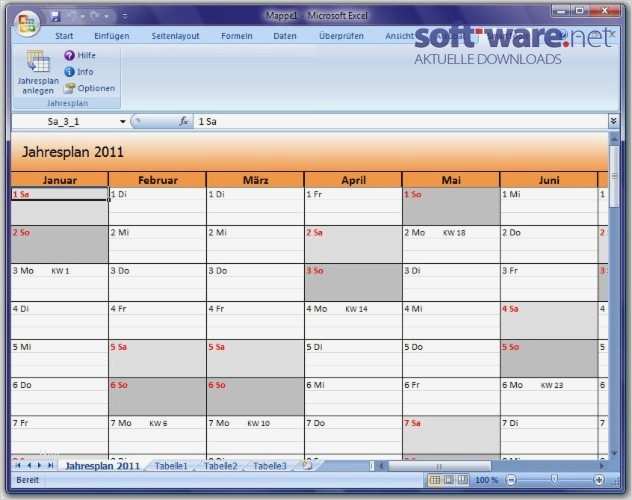Select the März header cell
The image size is (632, 500).
click(256, 180)
